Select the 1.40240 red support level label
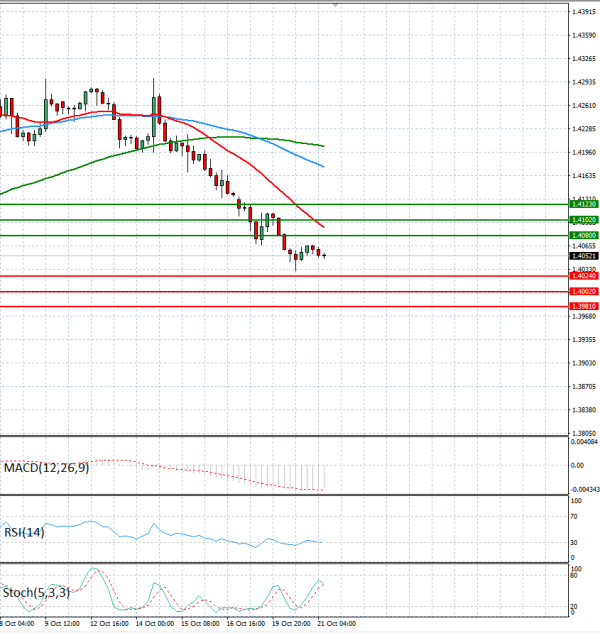This screenshot has height=633, width=600. coord(584,276)
